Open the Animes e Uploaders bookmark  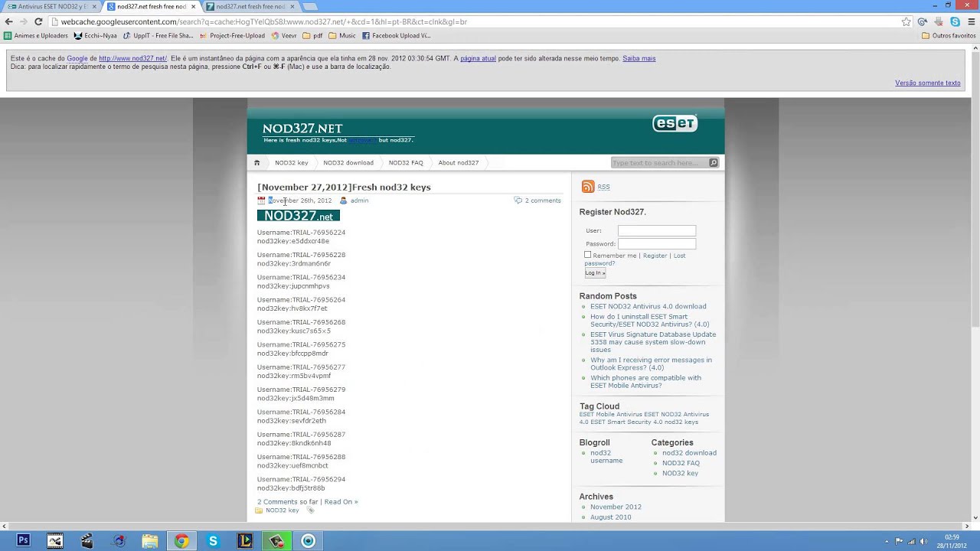[x=36, y=35]
